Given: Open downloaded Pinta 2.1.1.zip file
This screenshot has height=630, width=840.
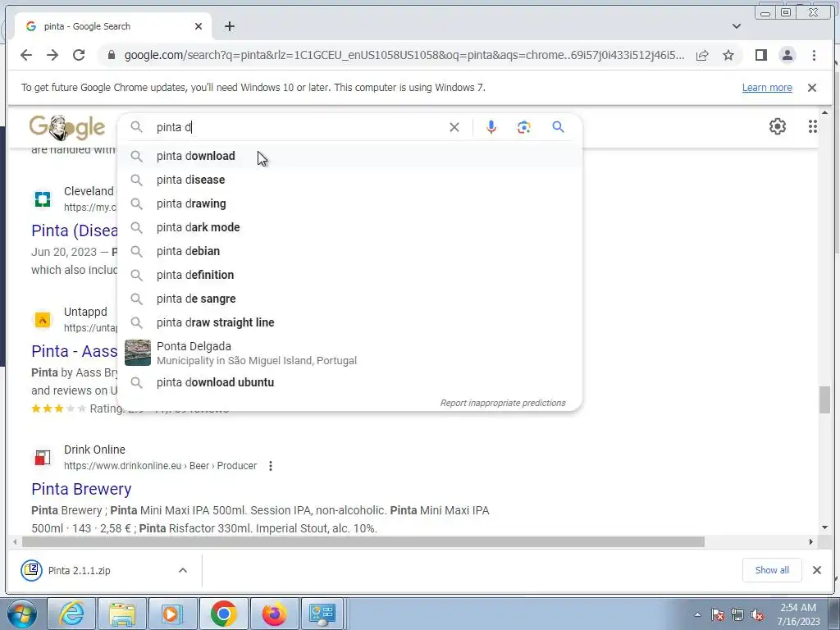Looking at the screenshot, I should (80, 571).
